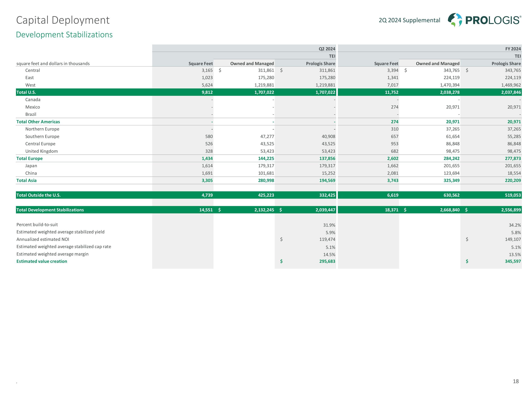The image size is (532, 399).
Task: Click the Q2 2024 Square Feet column header
Action: point(200,63)
